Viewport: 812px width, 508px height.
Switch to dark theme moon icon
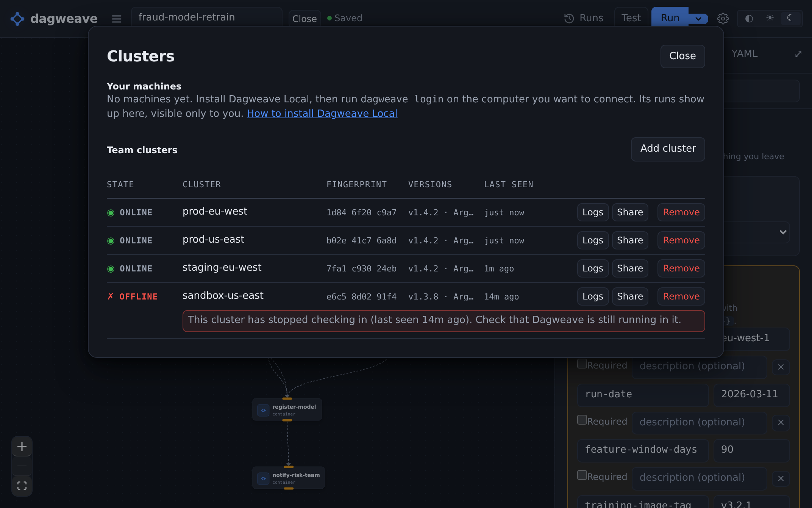pyautogui.click(x=790, y=18)
